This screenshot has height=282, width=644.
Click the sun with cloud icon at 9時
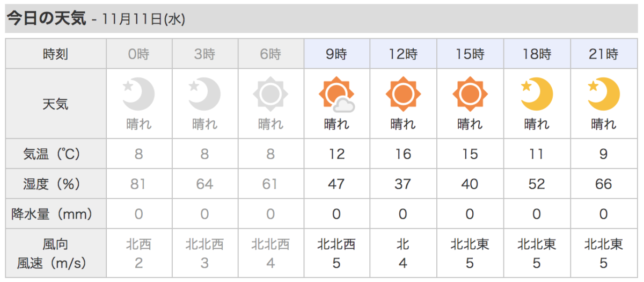tap(336, 95)
